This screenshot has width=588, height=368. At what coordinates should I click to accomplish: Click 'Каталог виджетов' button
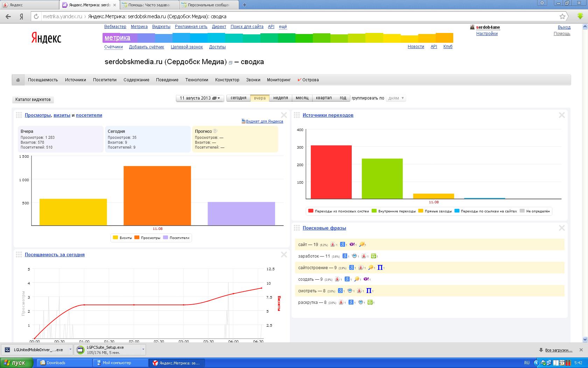click(33, 100)
